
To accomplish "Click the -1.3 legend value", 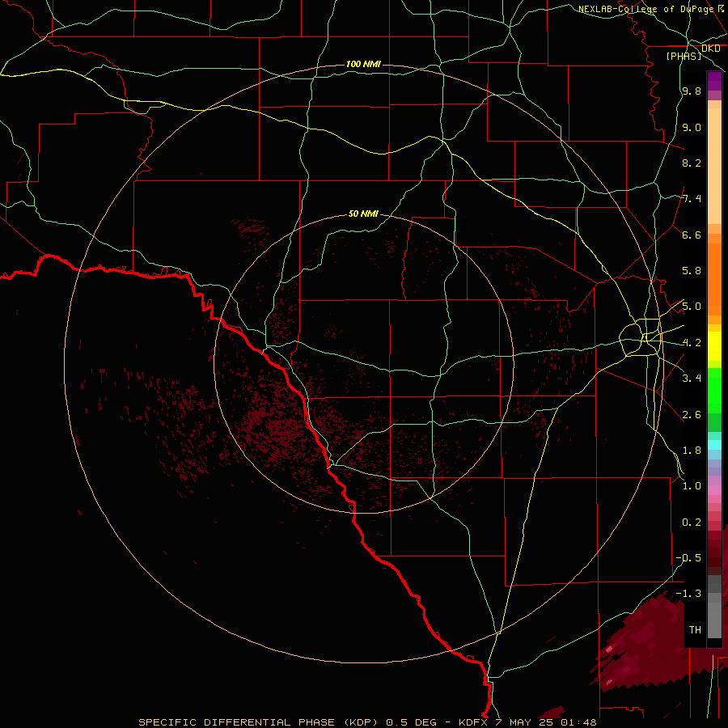I will [x=688, y=594].
